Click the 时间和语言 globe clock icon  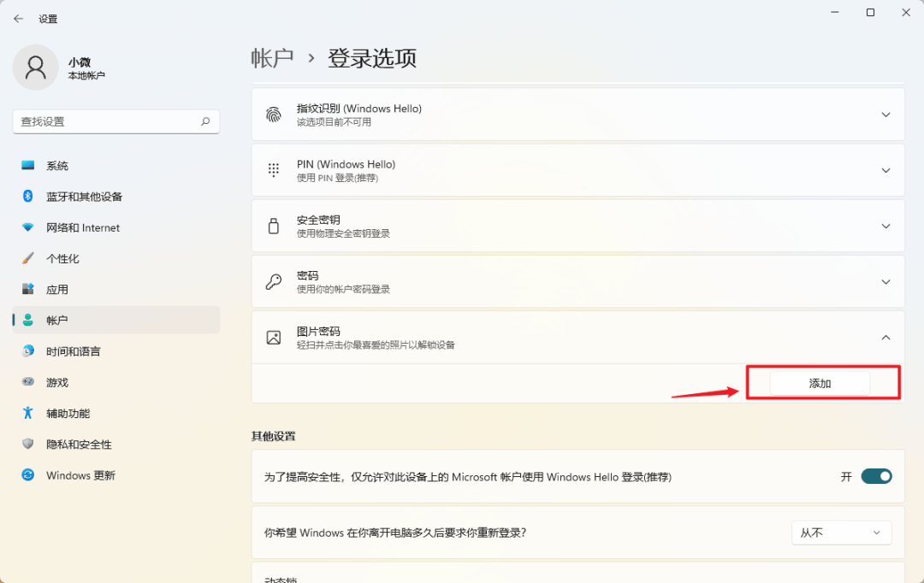27,351
